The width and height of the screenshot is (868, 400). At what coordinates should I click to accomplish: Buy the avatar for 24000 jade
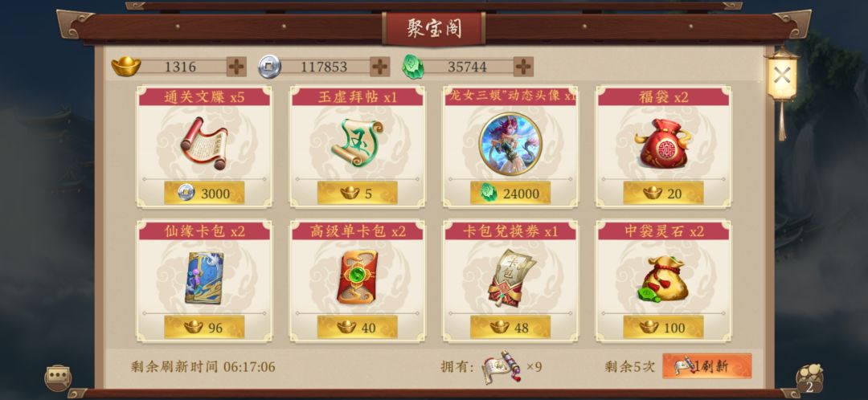pos(510,193)
